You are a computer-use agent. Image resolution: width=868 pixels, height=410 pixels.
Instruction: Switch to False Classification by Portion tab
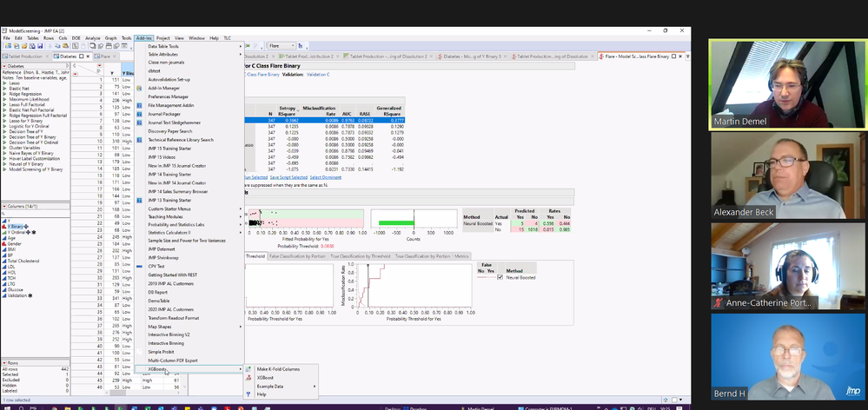(296, 256)
